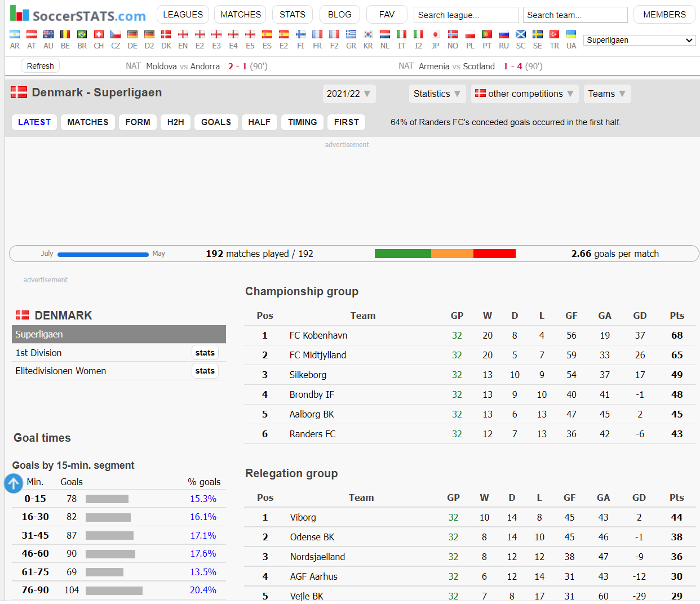Open the FAV button
The width and height of the screenshot is (700, 604).
coord(387,15)
